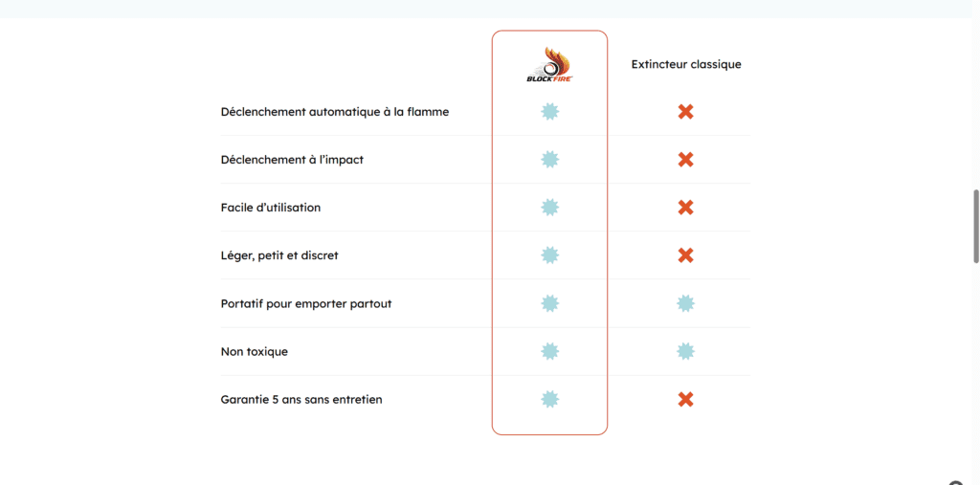Click BlockFire badge for automatic flame triggering
Viewport: 980px width, 485px height.
(x=549, y=112)
